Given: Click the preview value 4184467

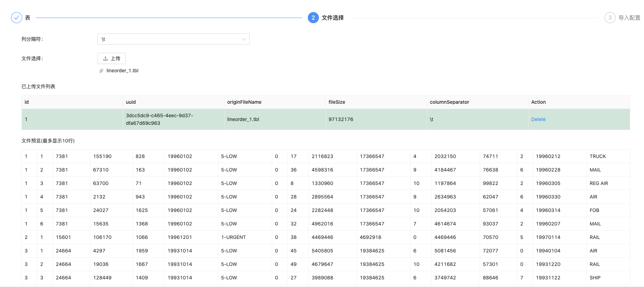Looking at the screenshot, I should (x=445, y=170).
